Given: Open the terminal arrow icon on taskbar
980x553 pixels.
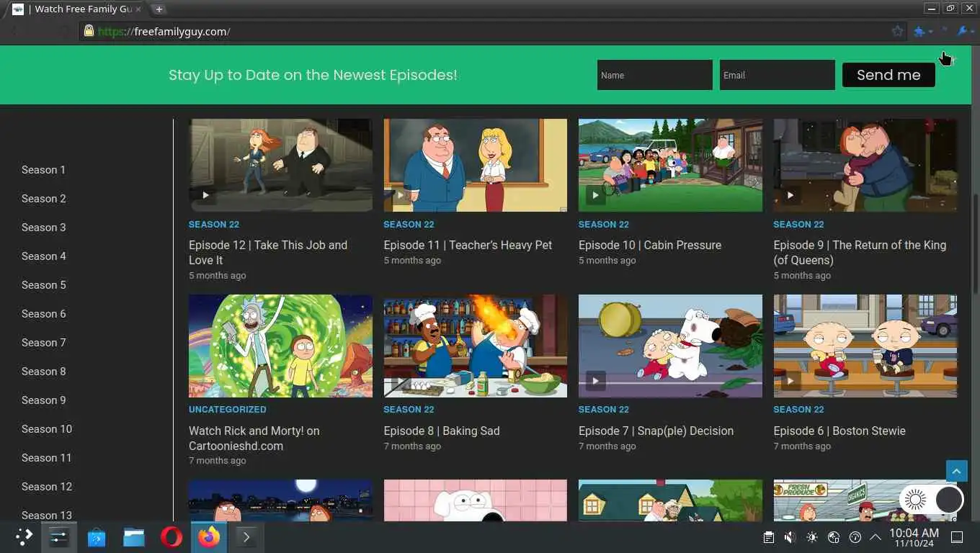Looking at the screenshot, I should coord(246,537).
